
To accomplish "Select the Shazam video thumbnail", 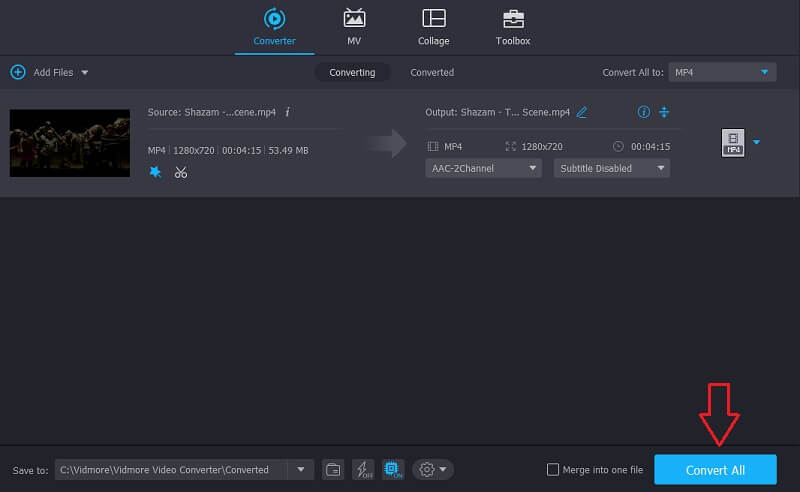I will click(70, 143).
